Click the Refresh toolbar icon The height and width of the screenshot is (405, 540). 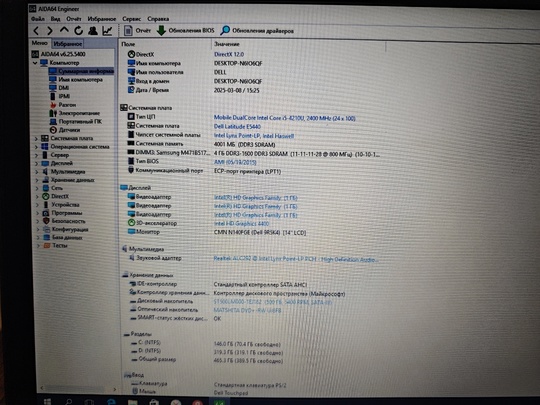click(x=79, y=31)
